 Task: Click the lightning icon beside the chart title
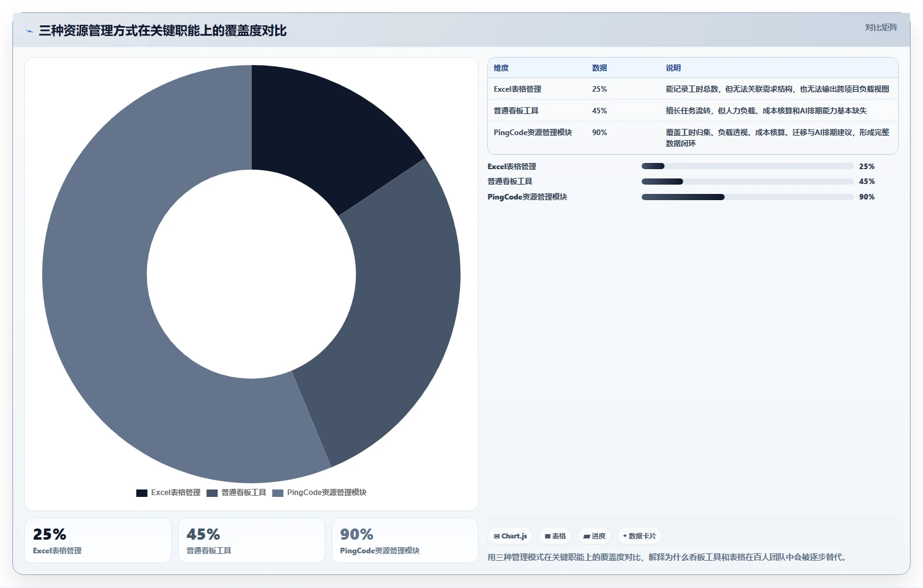click(x=29, y=31)
